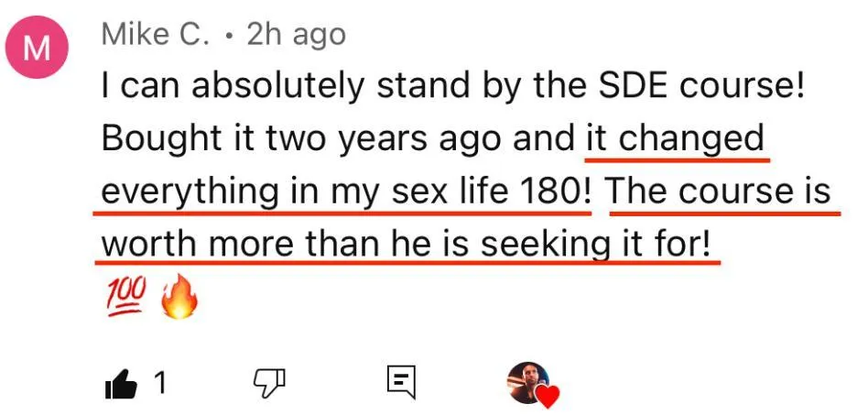The height and width of the screenshot is (415, 868).
Task: Click the pink M profile avatar
Action: (37, 50)
